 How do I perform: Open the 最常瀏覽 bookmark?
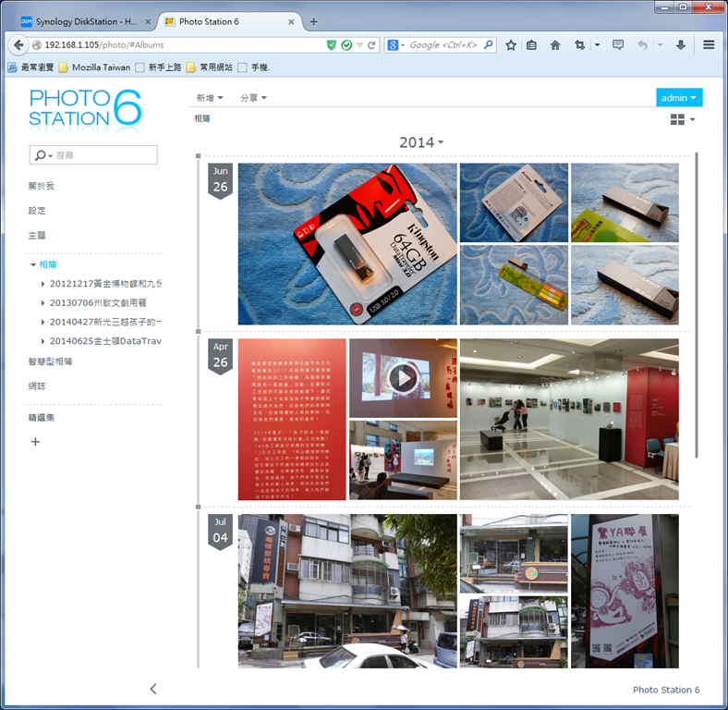tap(31, 67)
